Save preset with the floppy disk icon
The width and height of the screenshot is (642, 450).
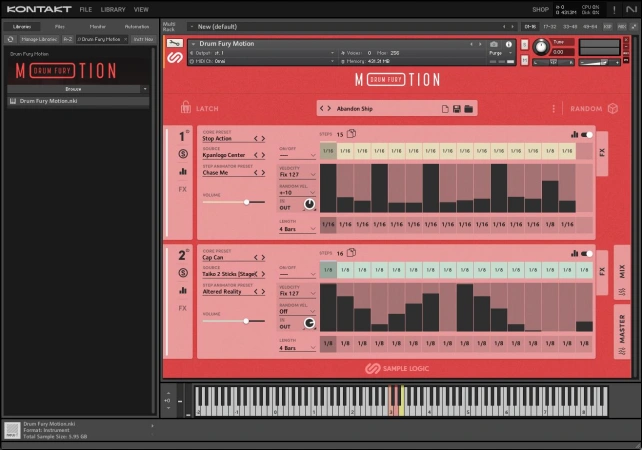click(x=457, y=109)
